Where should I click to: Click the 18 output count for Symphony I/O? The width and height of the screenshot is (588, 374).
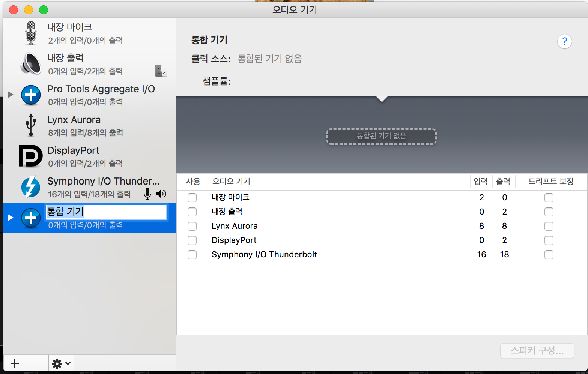(504, 255)
